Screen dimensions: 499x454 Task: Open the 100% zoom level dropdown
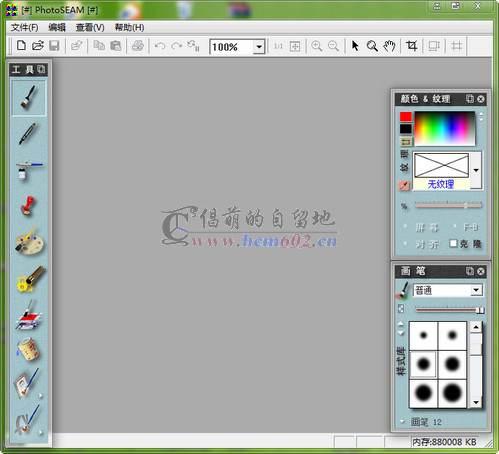point(259,47)
